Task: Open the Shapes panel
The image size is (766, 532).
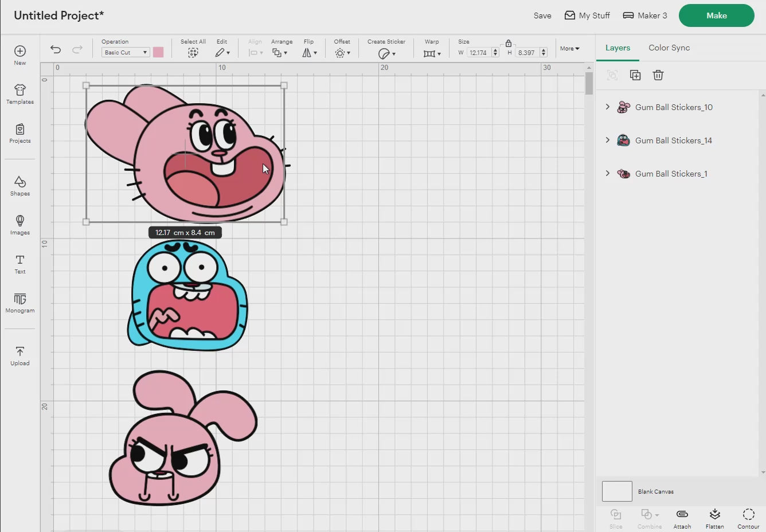Action: tap(20, 186)
